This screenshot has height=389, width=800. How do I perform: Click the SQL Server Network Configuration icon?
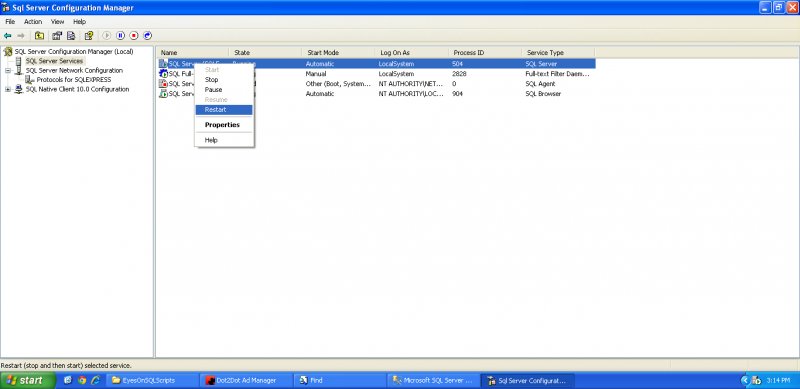coord(19,70)
